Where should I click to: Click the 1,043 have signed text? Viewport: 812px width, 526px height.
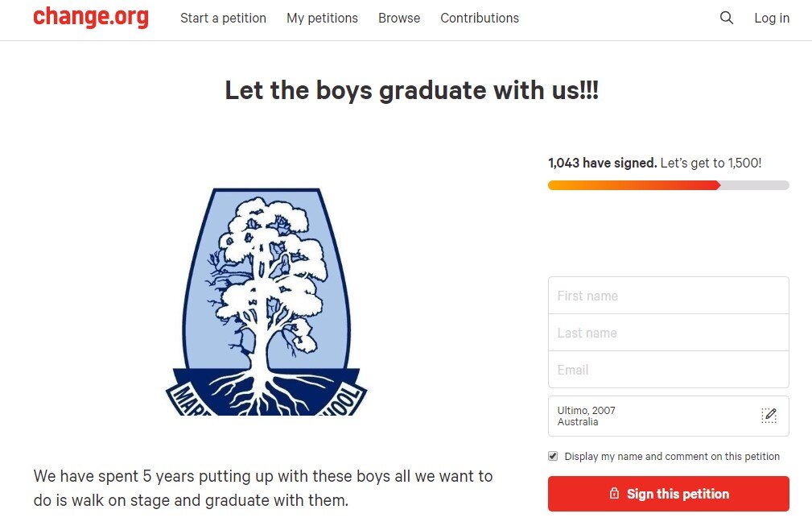point(602,163)
